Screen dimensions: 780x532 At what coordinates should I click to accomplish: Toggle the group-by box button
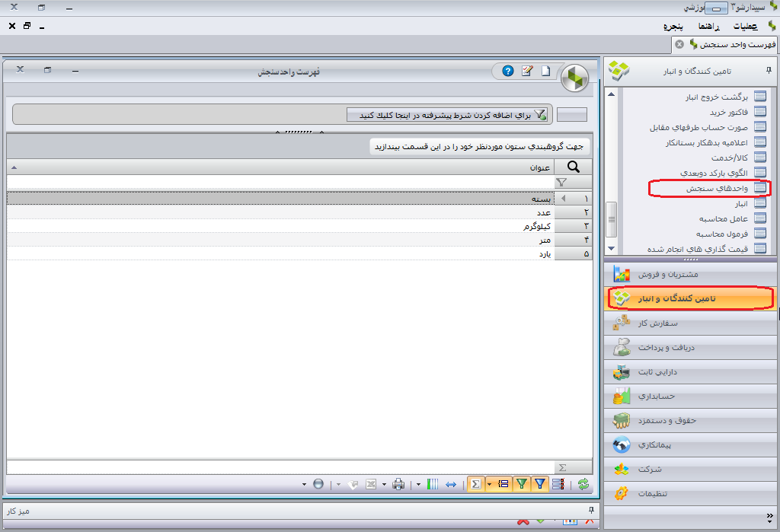coord(503,484)
